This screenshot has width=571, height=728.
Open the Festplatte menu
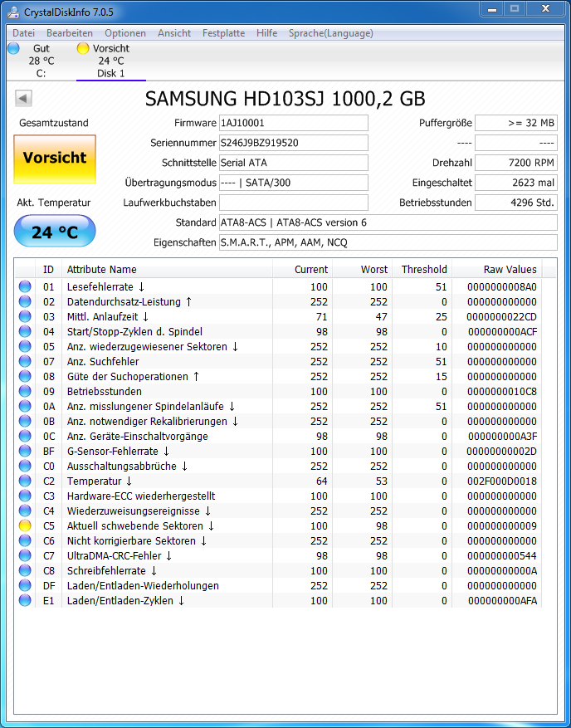[x=224, y=33]
